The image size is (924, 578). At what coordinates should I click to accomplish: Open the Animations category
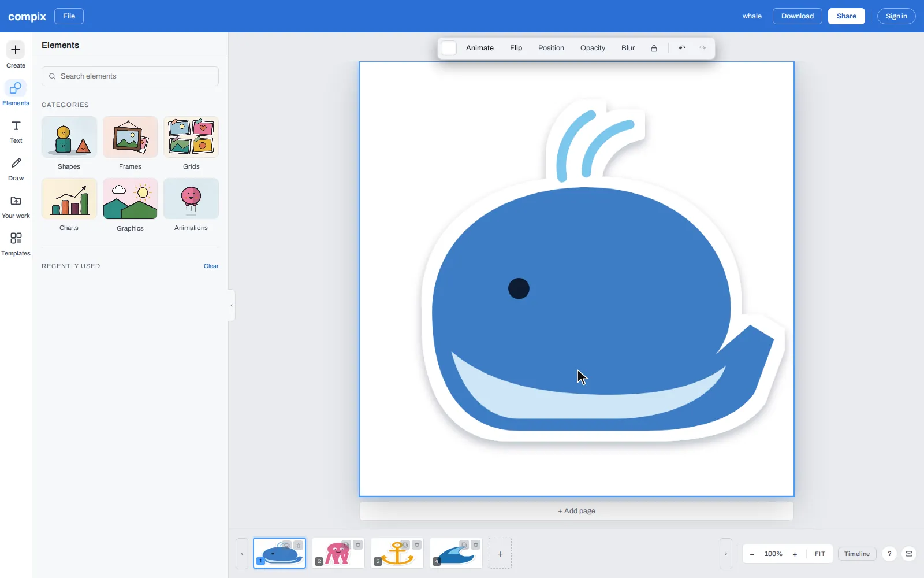pos(191,205)
